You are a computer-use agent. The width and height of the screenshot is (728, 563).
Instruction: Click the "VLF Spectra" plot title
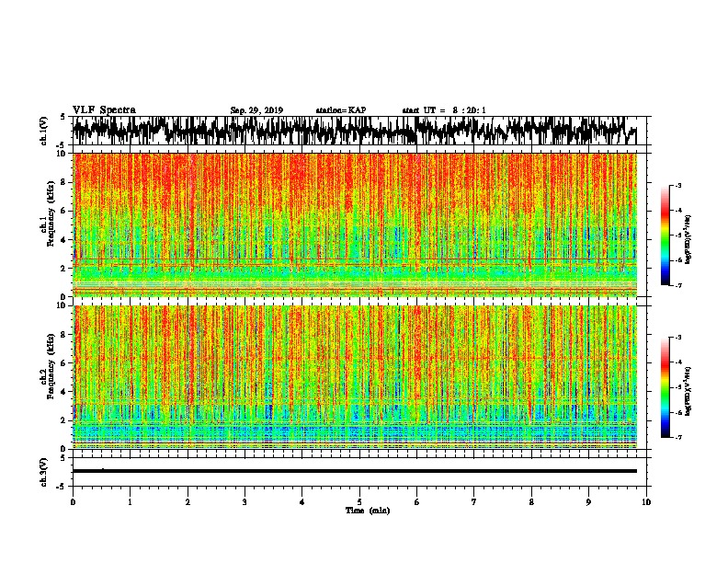[104, 110]
